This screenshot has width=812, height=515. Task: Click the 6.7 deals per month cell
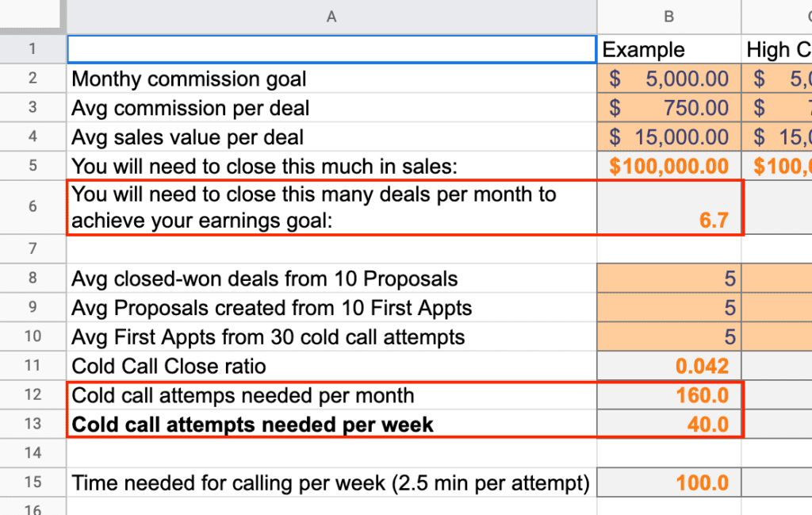(669, 207)
